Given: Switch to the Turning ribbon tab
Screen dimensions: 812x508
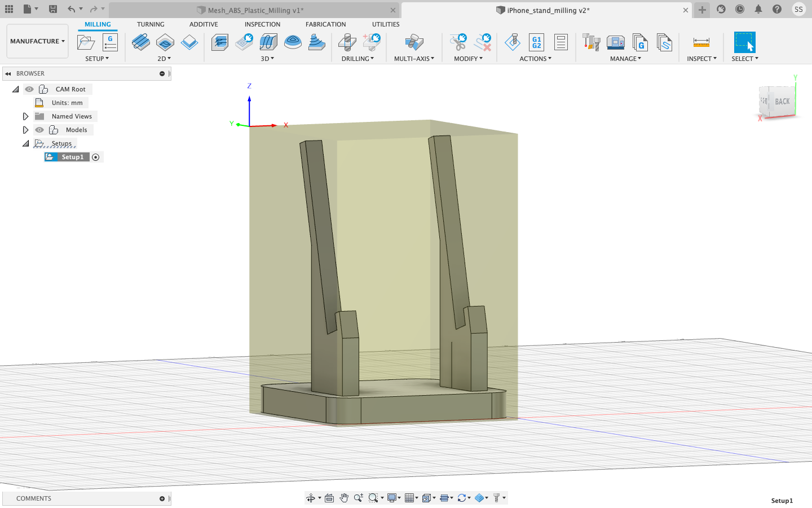Looking at the screenshot, I should click(x=151, y=24).
